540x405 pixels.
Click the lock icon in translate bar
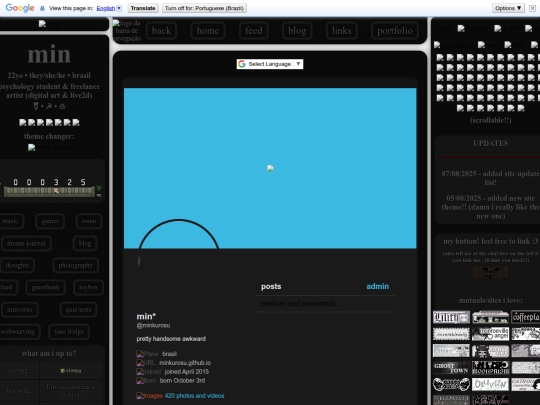42,8
